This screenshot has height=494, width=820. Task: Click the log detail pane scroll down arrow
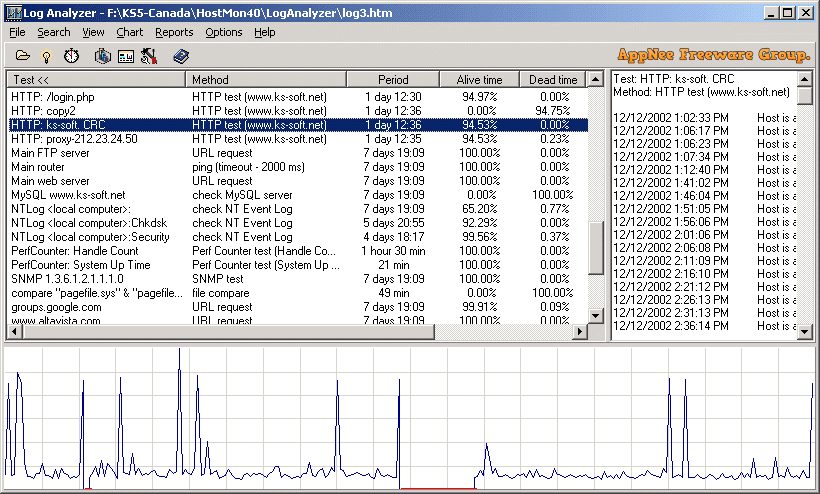coord(805,331)
